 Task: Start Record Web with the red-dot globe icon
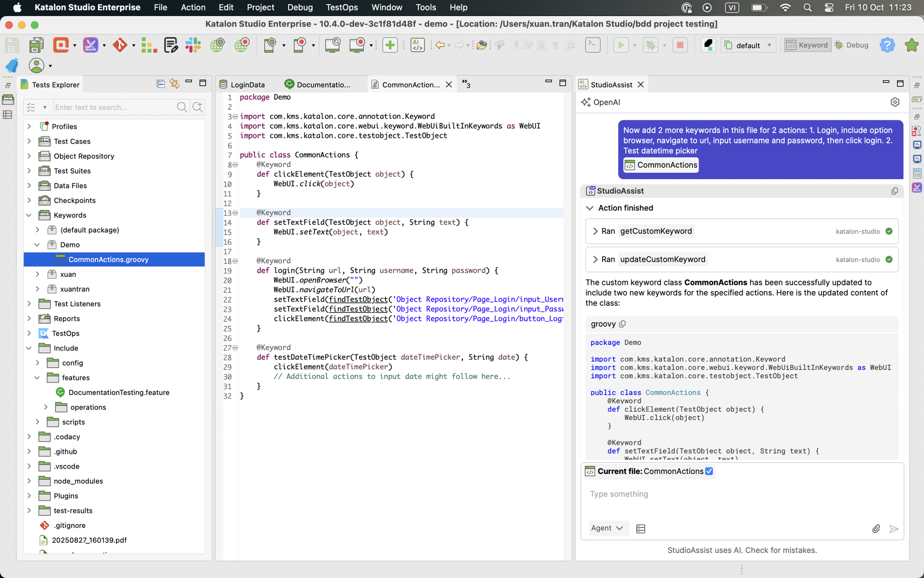click(242, 45)
